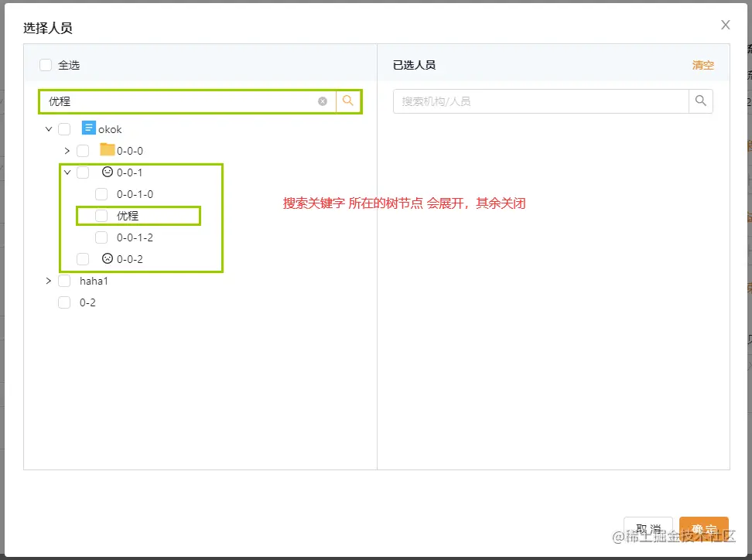This screenshot has width=752, height=560.
Task: Tick the 全选 checkbox
Action: tap(46, 65)
